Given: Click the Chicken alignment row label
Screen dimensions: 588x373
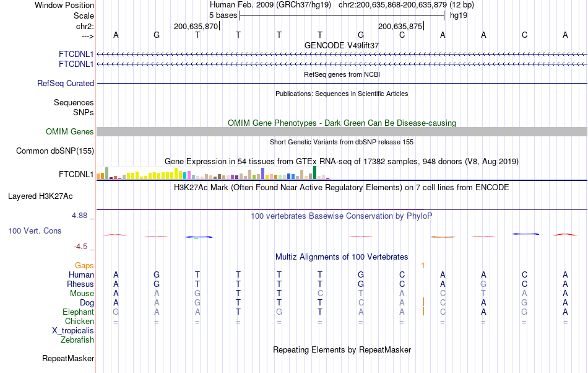Looking at the screenshot, I should click(x=79, y=321).
